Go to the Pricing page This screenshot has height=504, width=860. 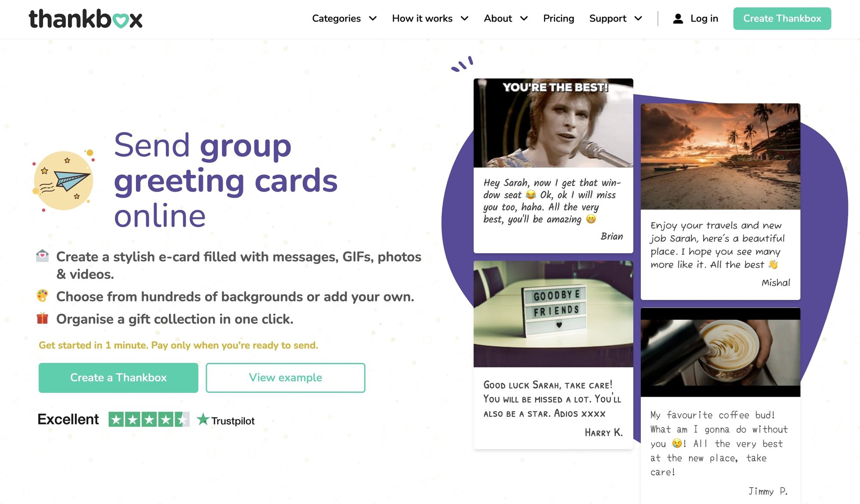click(x=558, y=18)
